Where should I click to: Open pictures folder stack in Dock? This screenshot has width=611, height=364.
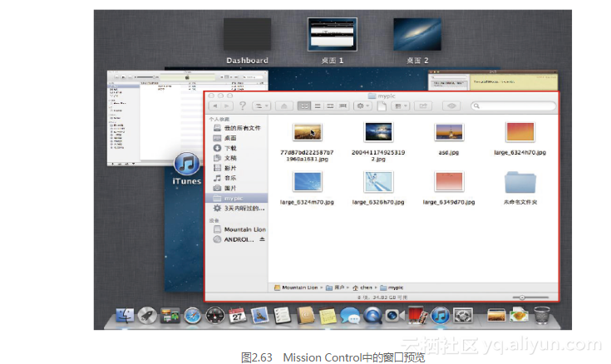(496, 315)
